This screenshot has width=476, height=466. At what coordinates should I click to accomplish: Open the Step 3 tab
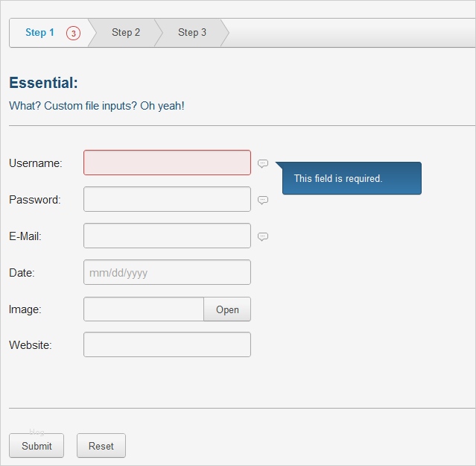click(x=192, y=33)
